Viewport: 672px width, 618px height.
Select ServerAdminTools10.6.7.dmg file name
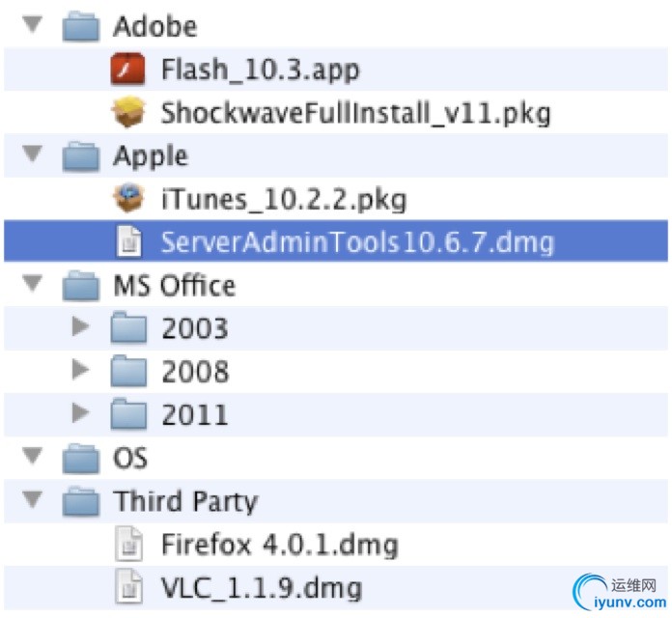(357, 242)
